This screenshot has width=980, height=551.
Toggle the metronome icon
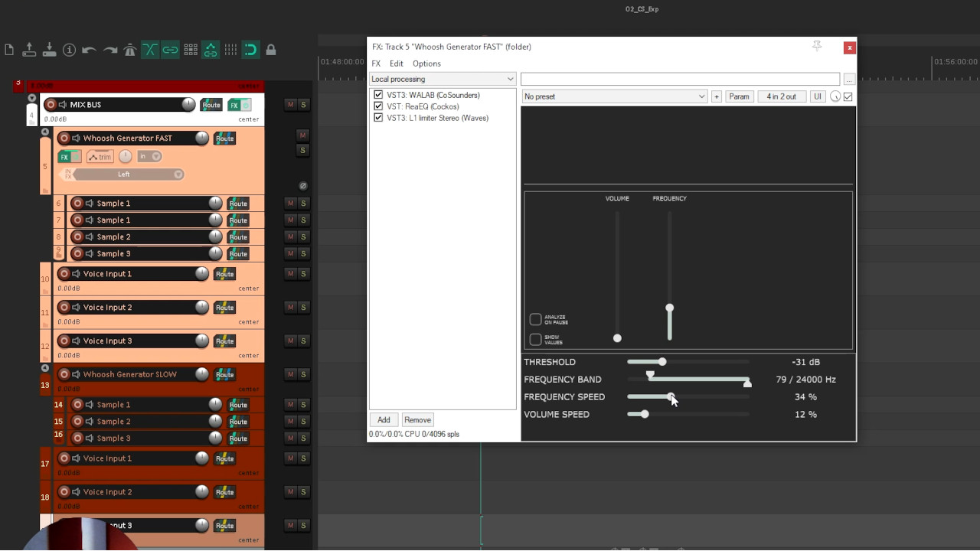tap(130, 50)
